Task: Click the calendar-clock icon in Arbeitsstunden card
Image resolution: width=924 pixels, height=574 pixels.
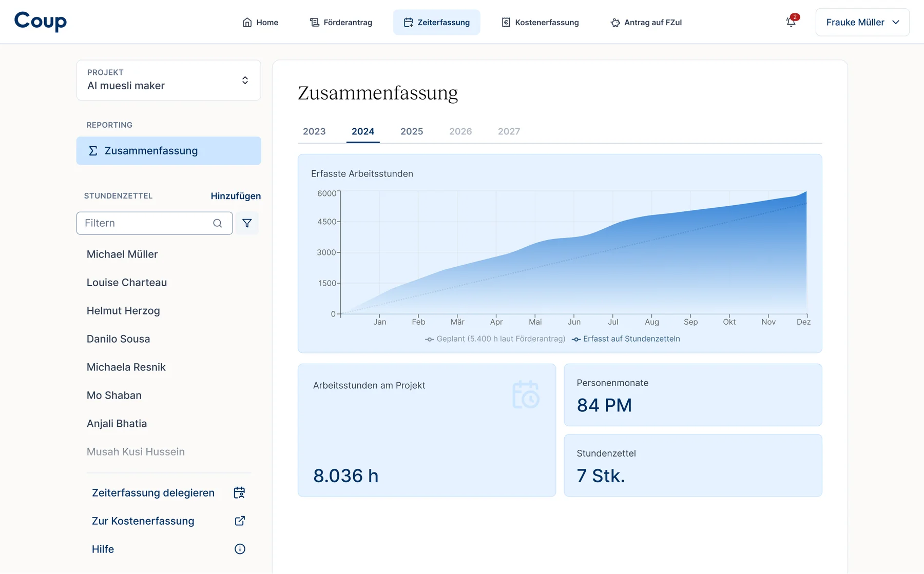Action: pyautogui.click(x=526, y=394)
